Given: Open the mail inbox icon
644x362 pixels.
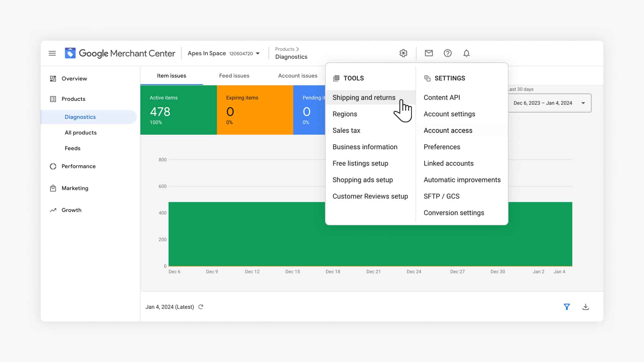Looking at the screenshot, I should tap(429, 53).
